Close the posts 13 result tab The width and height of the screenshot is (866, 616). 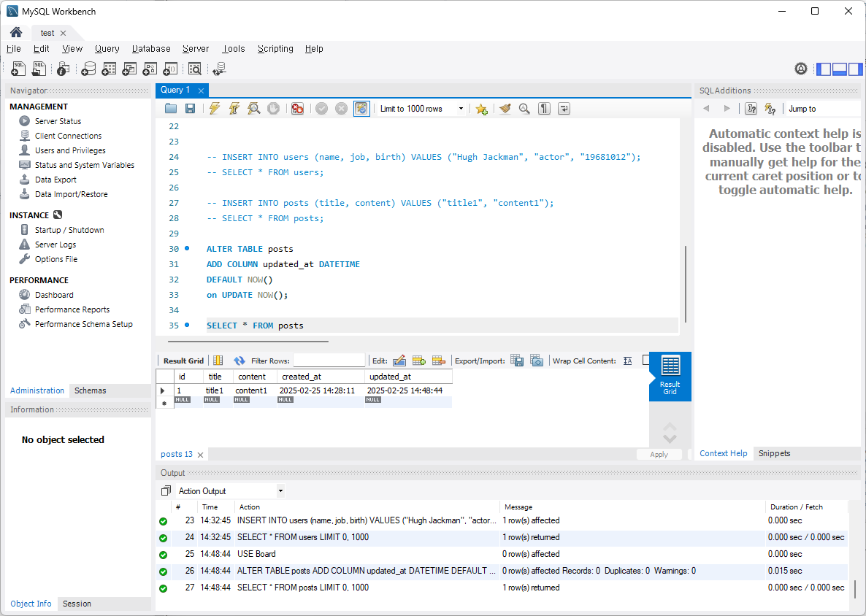click(x=201, y=455)
